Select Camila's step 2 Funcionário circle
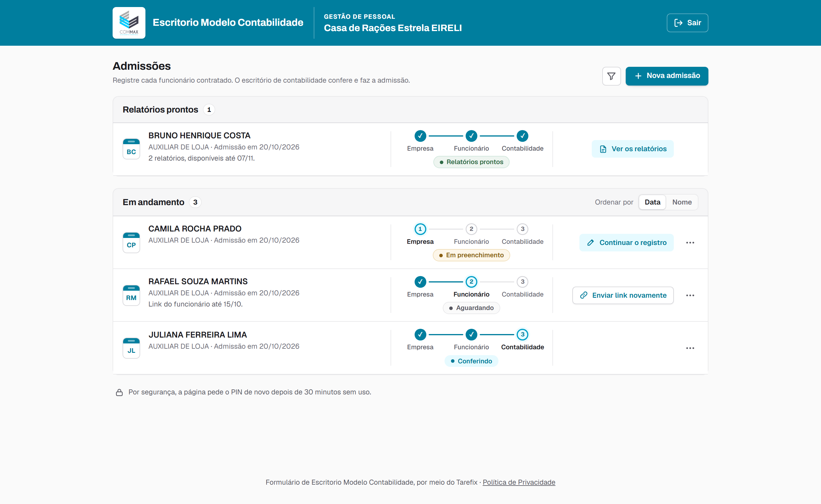821x504 pixels. coord(471,229)
